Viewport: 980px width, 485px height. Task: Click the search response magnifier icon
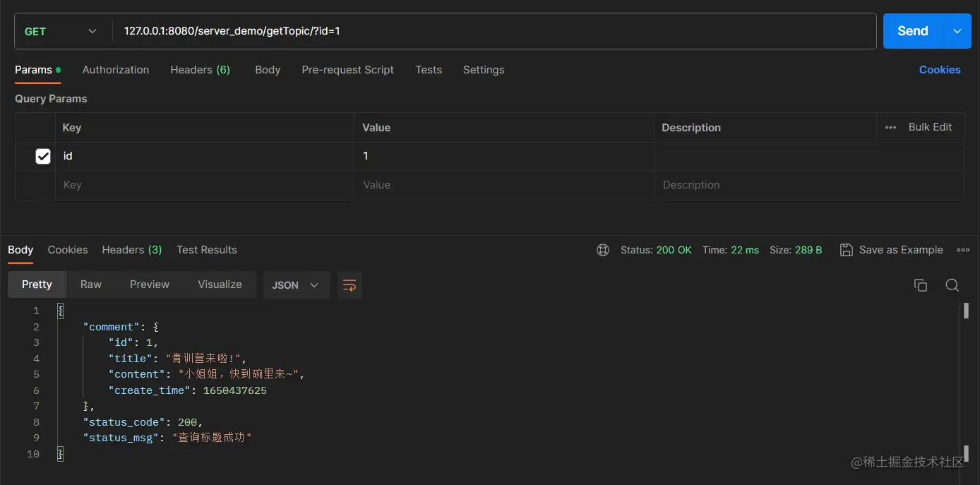click(952, 285)
